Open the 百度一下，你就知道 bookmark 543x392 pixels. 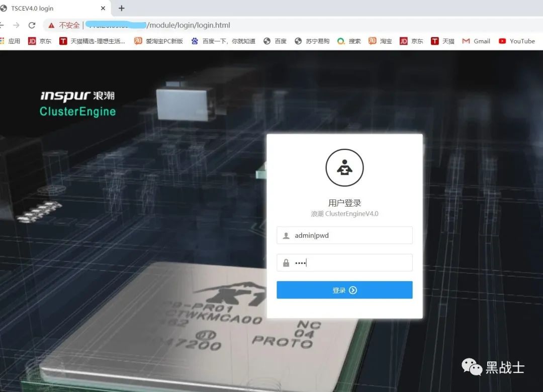(x=223, y=41)
